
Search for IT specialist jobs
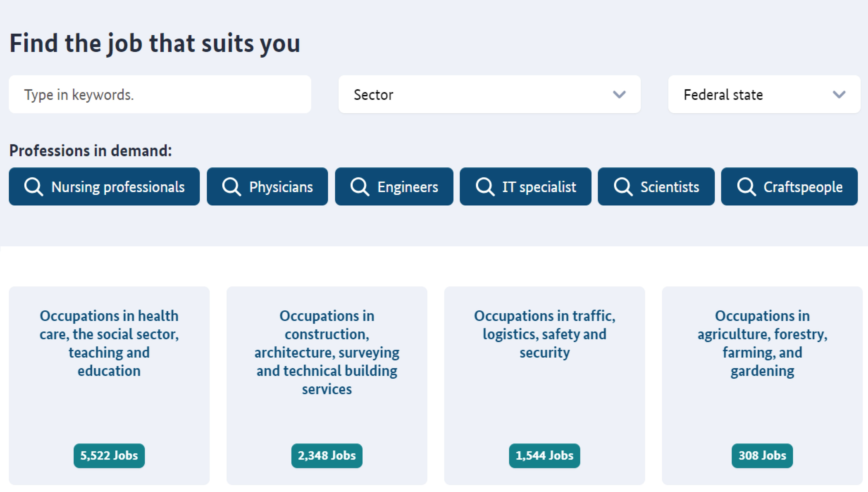pyautogui.click(x=526, y=186)
